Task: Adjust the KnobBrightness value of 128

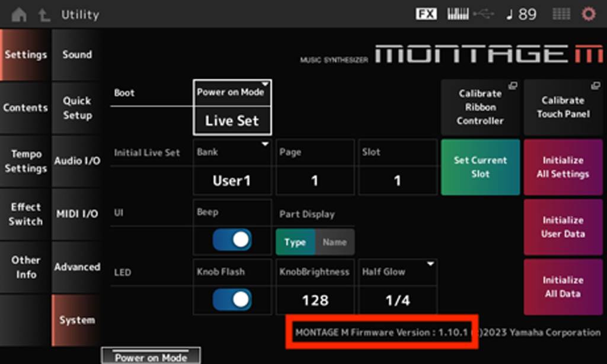Action: pos(315,300)
